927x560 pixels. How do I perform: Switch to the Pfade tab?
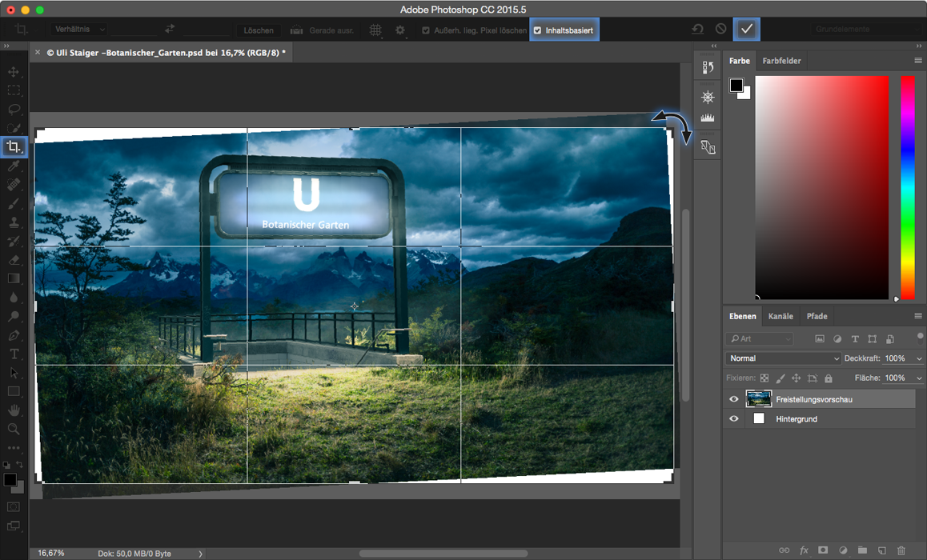(817, 316)
